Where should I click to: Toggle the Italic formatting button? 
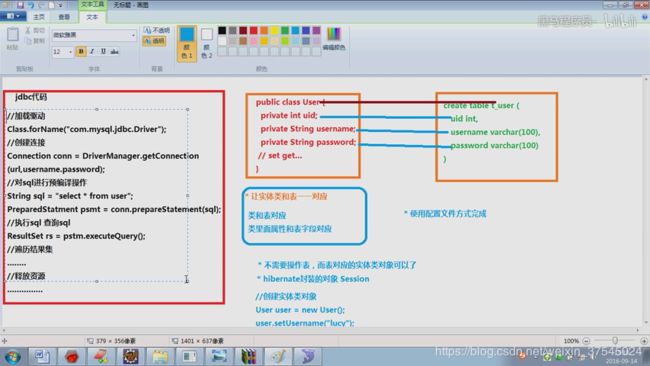[92, 51]
